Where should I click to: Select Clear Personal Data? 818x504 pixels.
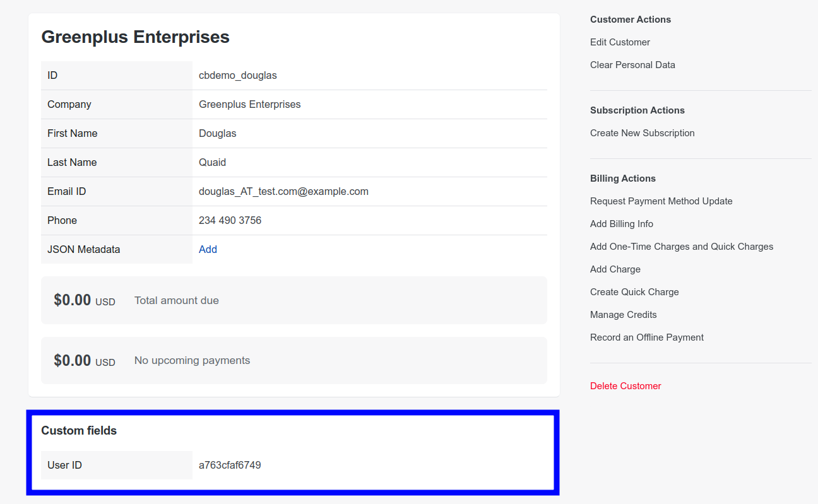(632, 65)
